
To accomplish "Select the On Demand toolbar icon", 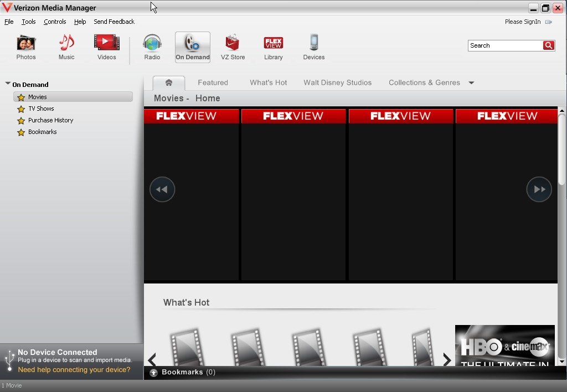I will click(x=192, y=47).
